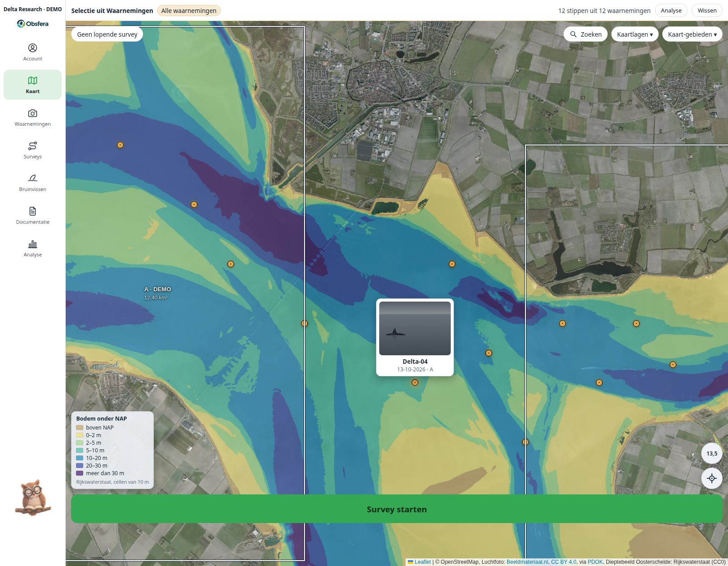
Task: Click the Analyse button in top bar
Action: 671,10
